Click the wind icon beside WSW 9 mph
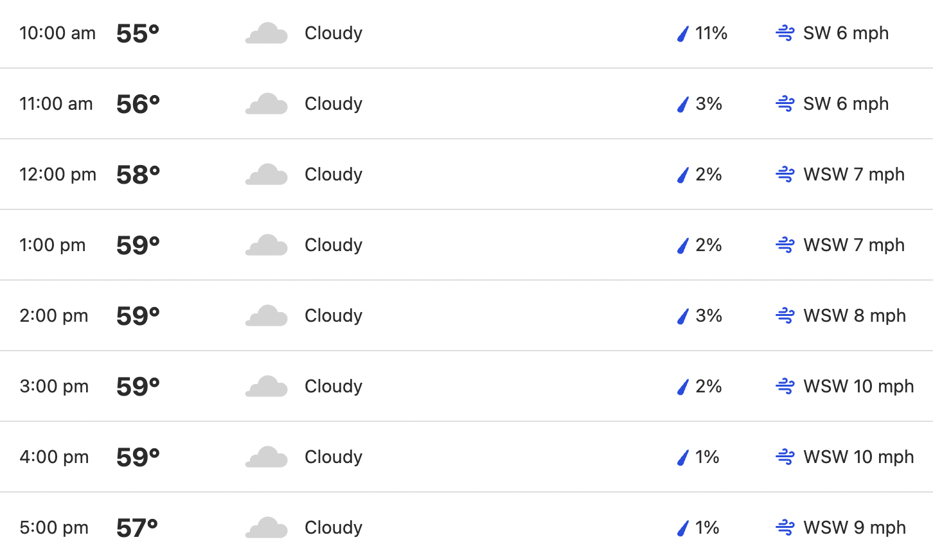Screen dimensions: 933x560 pos(785,528)
